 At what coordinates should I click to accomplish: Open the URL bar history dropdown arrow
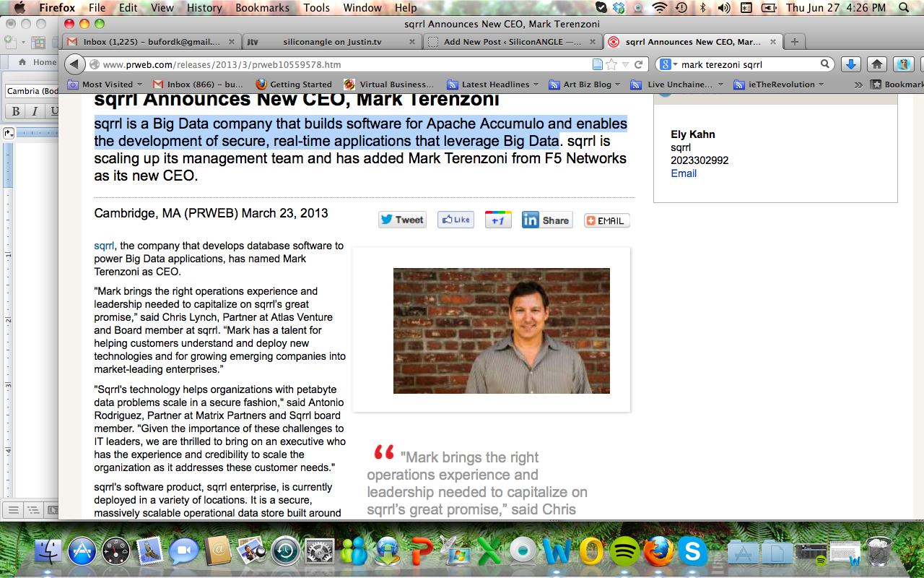[625, 64]
